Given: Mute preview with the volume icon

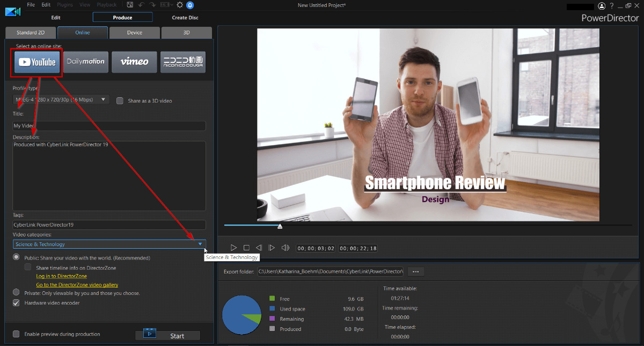Looking at the screenshot, I should [x=286, y=248].
